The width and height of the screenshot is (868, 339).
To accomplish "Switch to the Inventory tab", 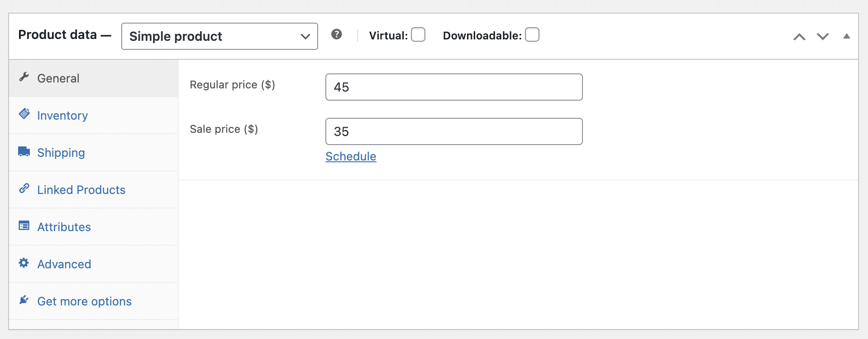I will click(x=62, y=116).
